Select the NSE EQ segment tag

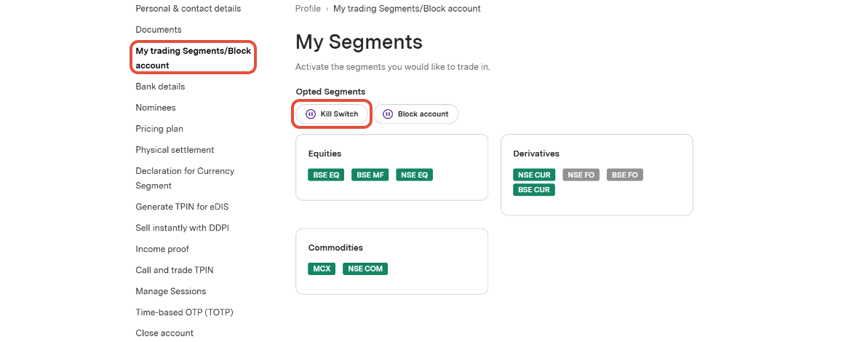pyautogui.click(x=414, y=175)
